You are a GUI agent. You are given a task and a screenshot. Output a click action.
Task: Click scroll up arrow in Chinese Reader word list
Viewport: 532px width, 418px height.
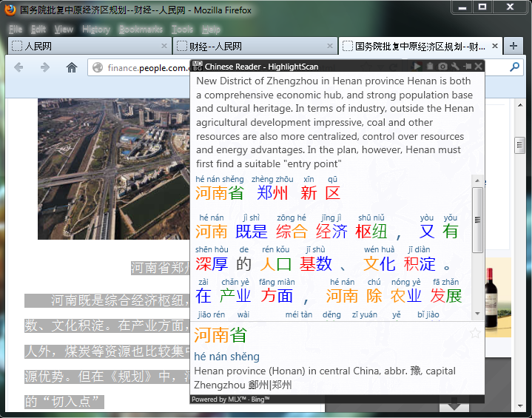[477, 181]
